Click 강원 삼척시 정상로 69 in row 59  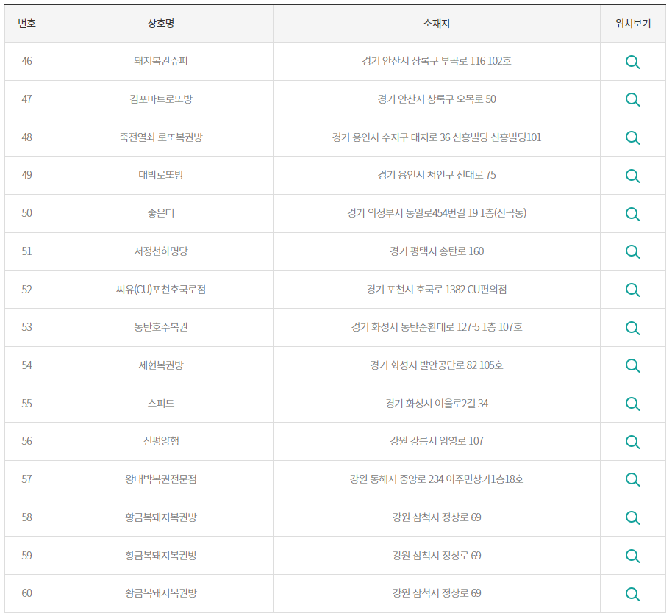(436, 555)
